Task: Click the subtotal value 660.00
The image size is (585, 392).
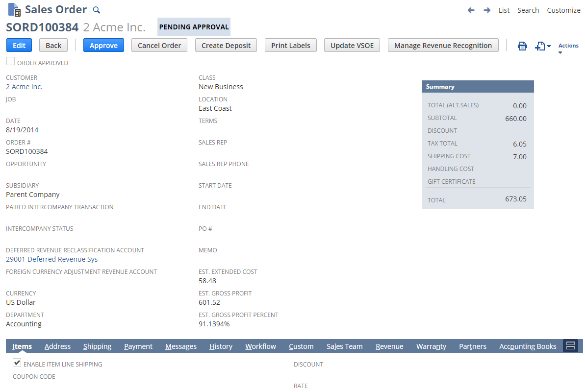Action: pyautogui.click(x=515, y=119)
